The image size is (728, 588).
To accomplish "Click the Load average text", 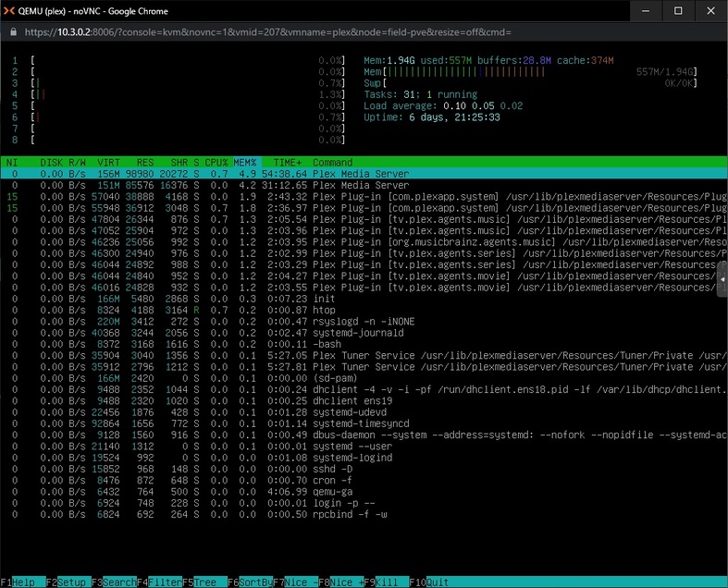I will coord(443,105).
